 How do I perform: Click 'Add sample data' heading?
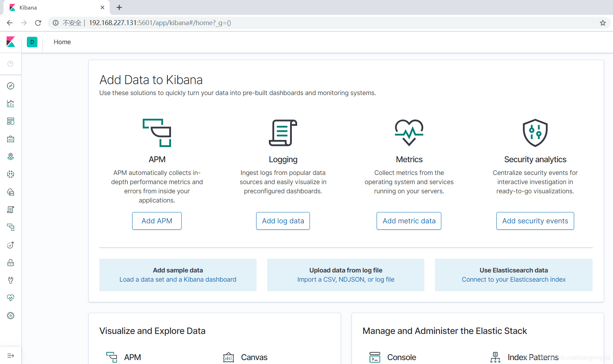coord(178,270)
